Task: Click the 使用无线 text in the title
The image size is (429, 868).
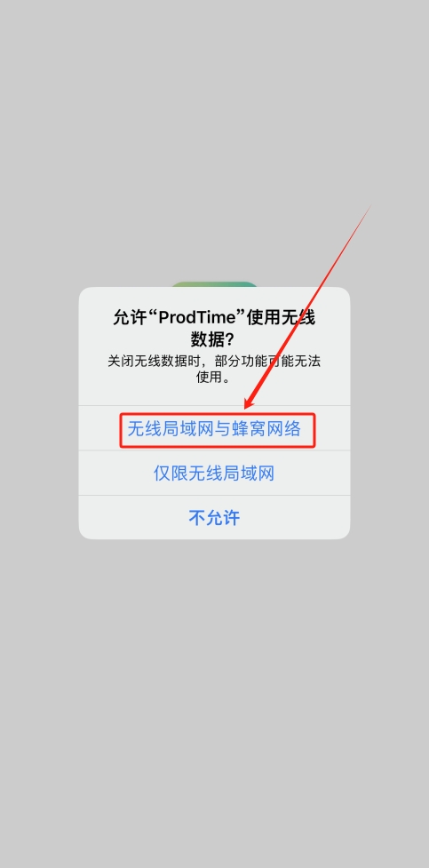Action: [282, 318]
